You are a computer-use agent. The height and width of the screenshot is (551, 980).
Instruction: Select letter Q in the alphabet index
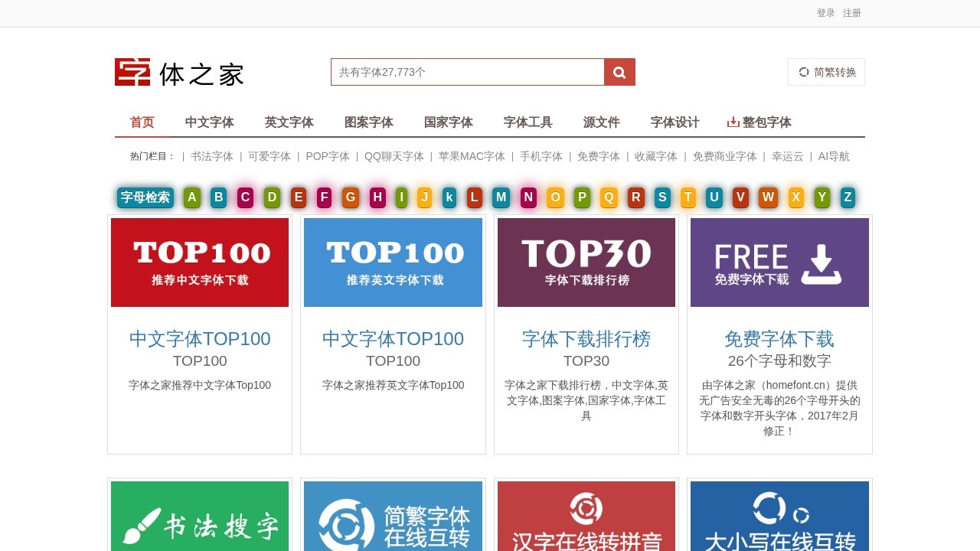[x=609, y=197]
